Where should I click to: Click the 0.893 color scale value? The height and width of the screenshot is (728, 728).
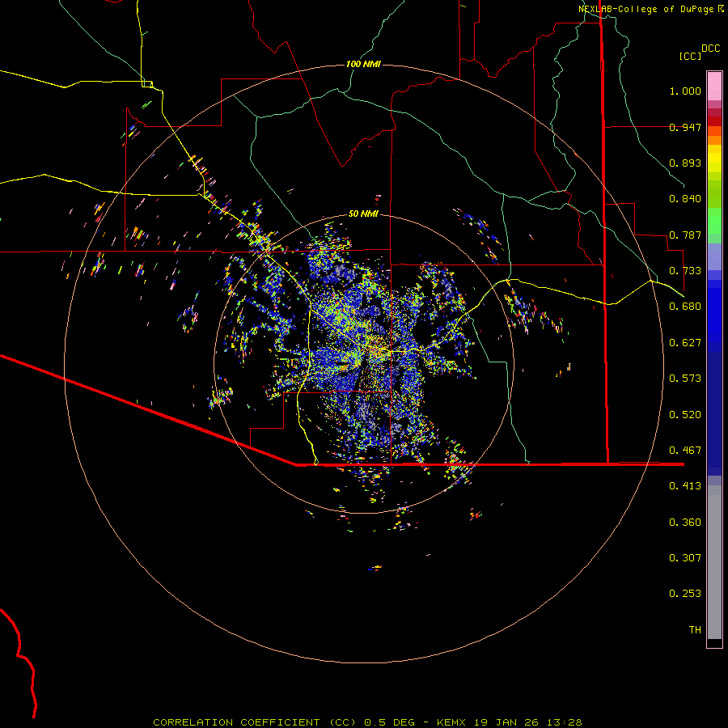click(685, 163)
